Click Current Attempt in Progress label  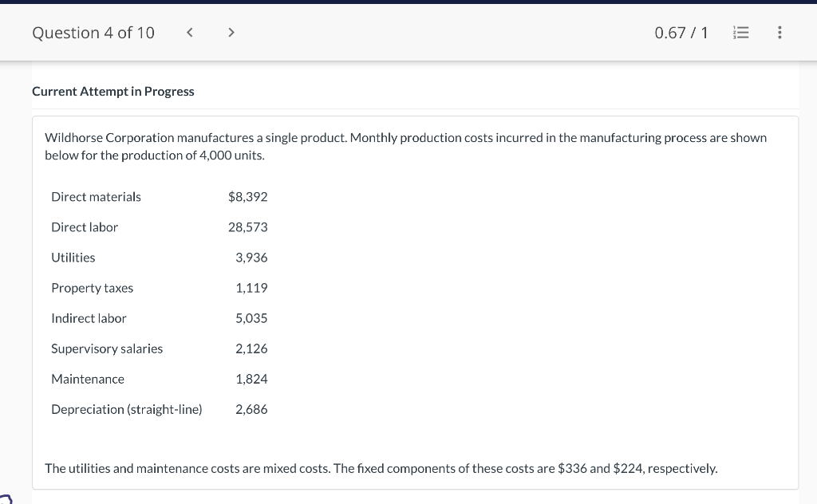(x=113, y=91)
